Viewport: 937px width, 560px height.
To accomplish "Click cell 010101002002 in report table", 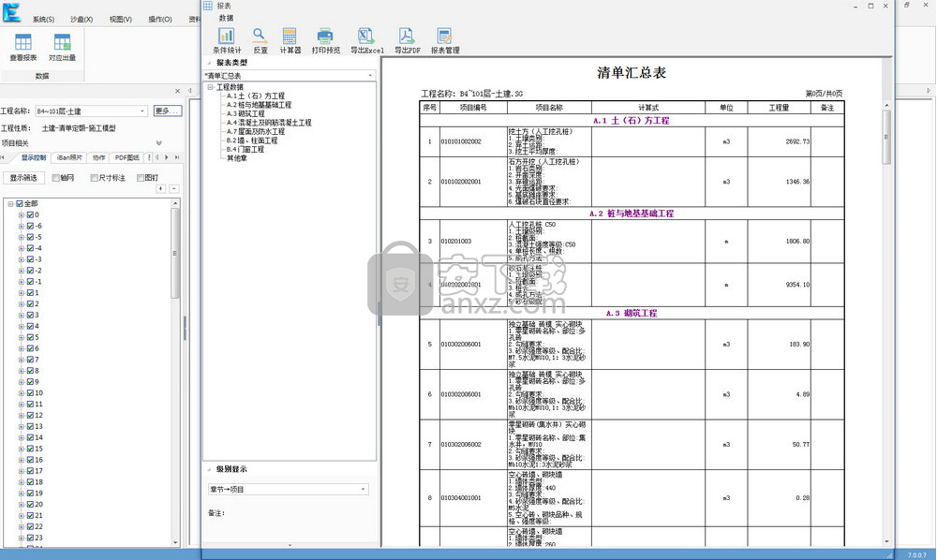I will pos(473,142).
